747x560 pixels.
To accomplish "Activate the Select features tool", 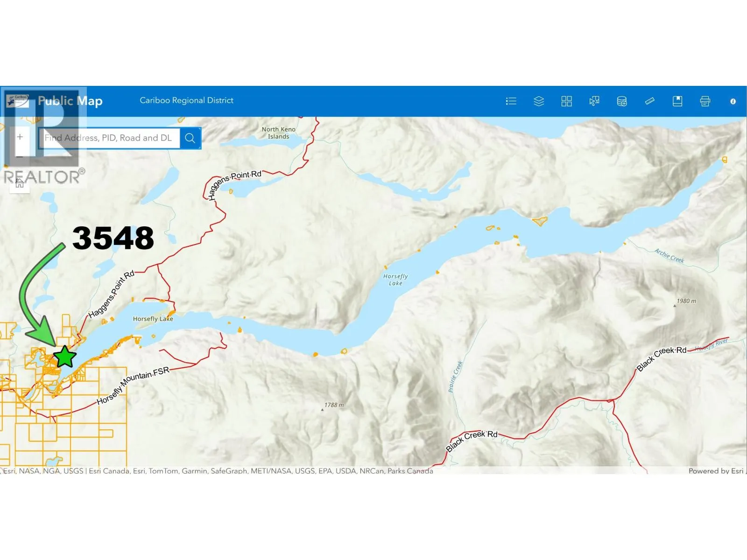I will pyautogui.click(x=594, y=101).
